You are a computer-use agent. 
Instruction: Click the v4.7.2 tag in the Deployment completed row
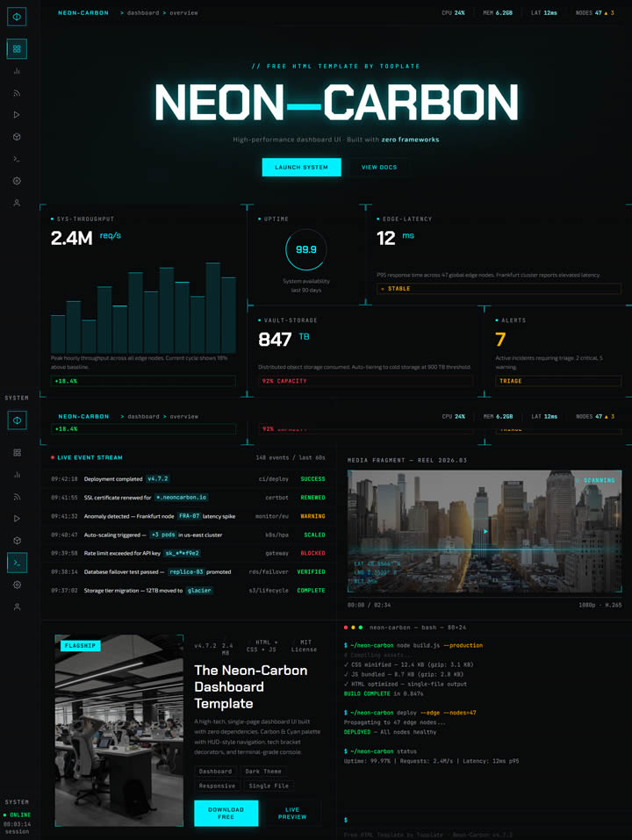pos(157,479)
